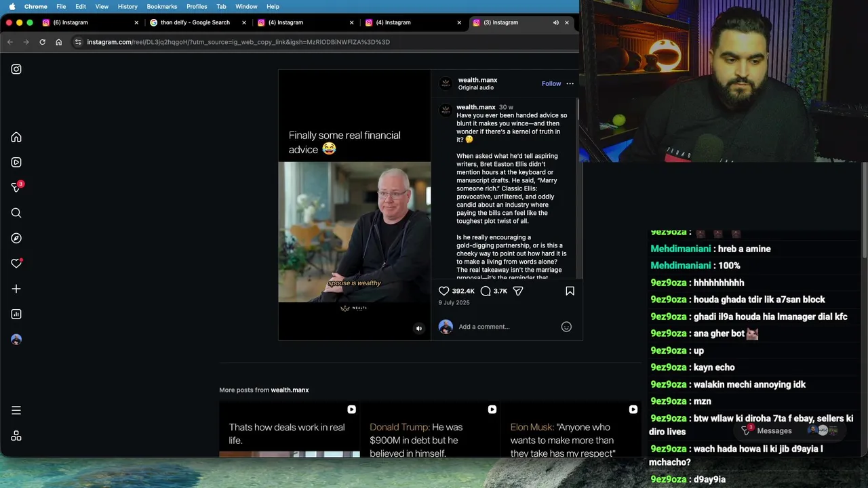The height and width of the screenshot is (488, 868).
Task: Click Chrome back arrow
Action: pyautogui.click(x=9, y=42)
